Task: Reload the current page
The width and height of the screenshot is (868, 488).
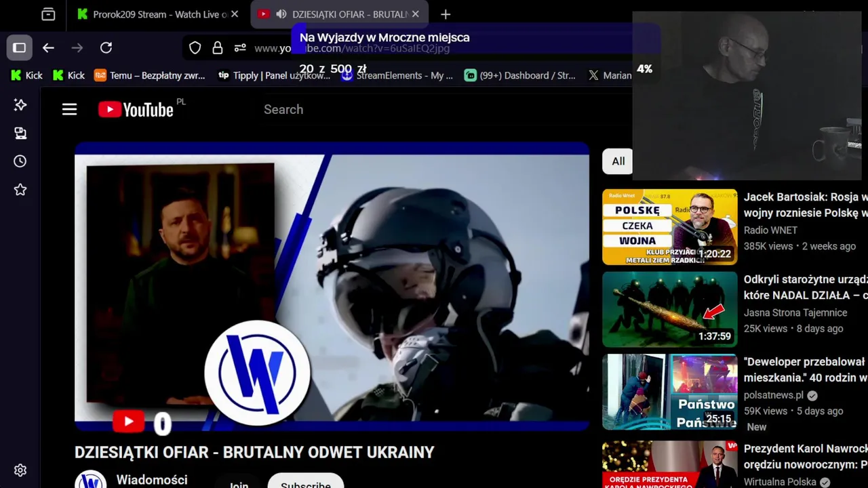Action: [106, 47]
